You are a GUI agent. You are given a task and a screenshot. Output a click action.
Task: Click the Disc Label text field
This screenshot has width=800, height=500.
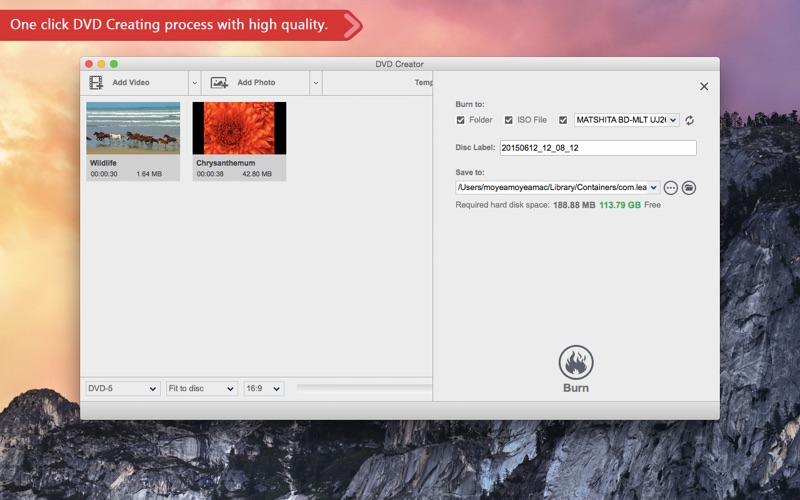click(x=598, y=148)
